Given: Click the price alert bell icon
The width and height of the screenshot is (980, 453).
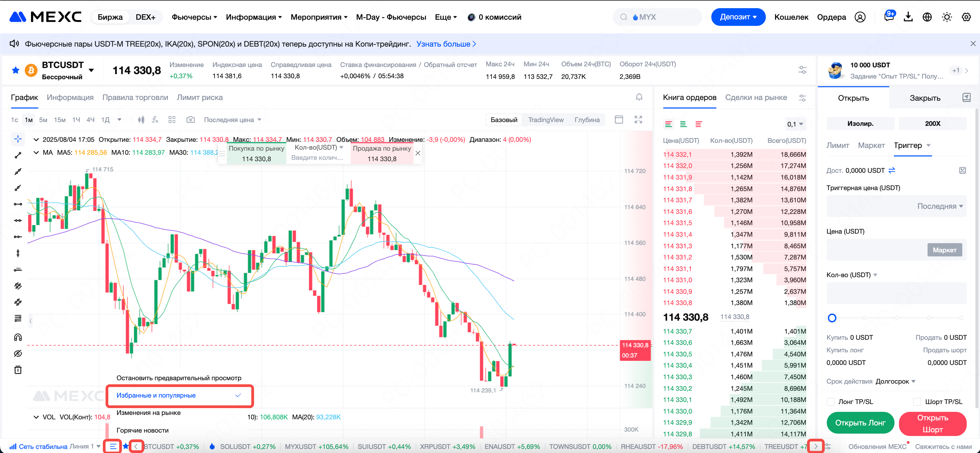Looking at the screenshot, I should (639, 97).
